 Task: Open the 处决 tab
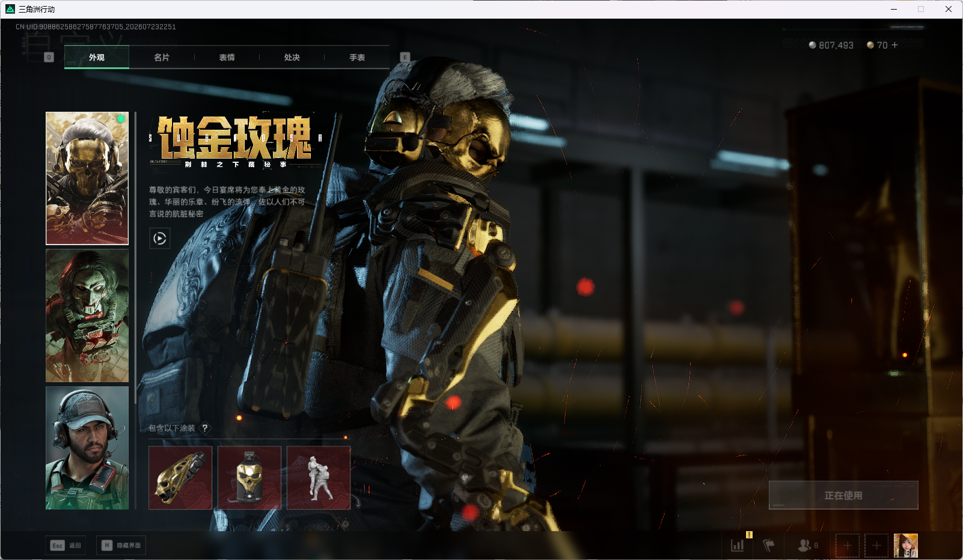(292, 57)
